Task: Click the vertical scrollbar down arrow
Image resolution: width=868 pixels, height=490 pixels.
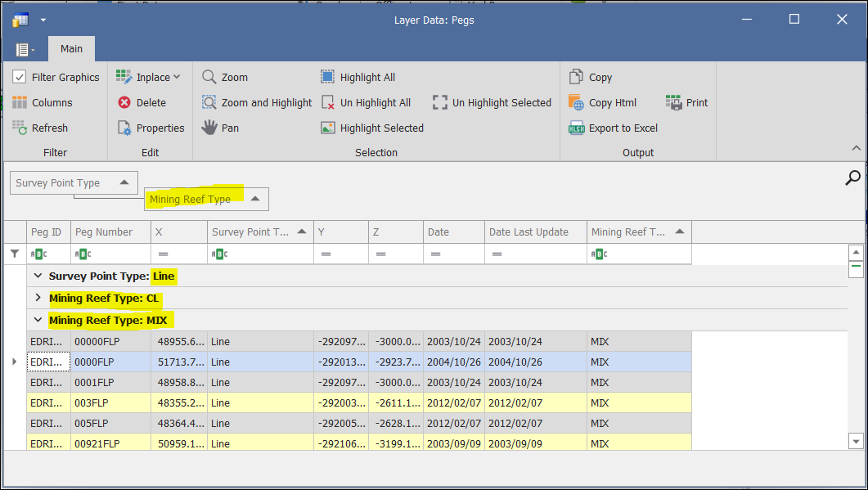Action: (856, 441)
